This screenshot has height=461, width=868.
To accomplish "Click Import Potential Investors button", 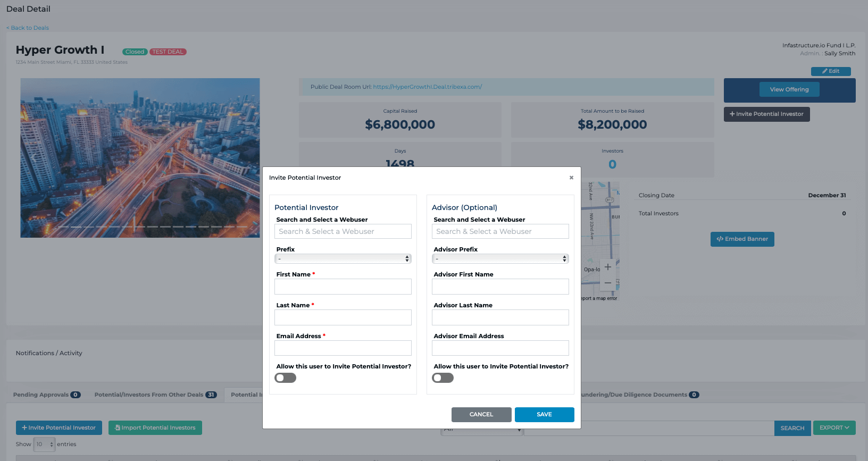I will point(155,428).
